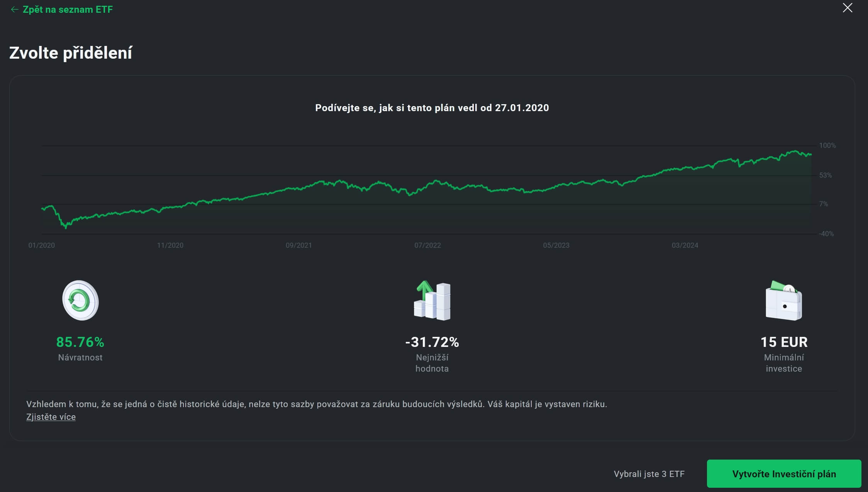Click the green Návratnost coin icon
This screenshot has width=868, height=492.
pyautogui.click(x=80, y=300)
